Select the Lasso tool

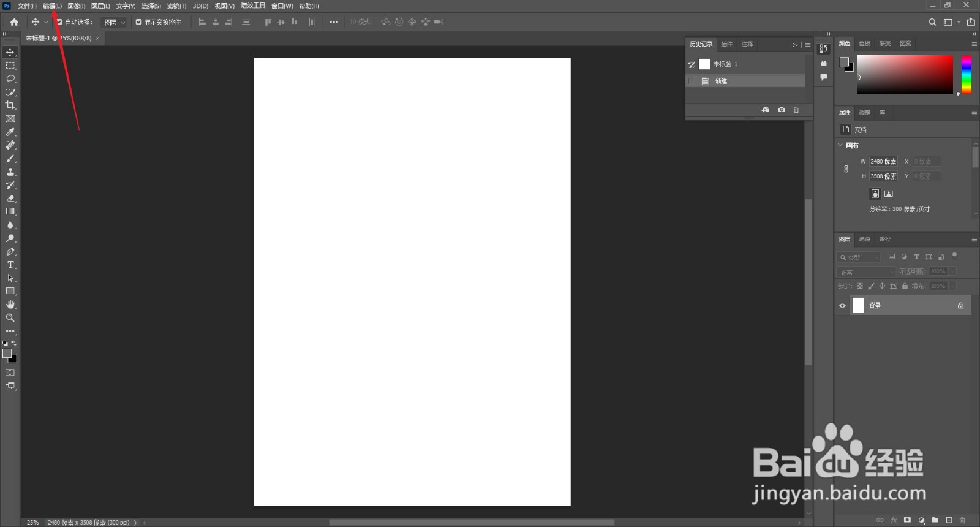coord(10,79)
